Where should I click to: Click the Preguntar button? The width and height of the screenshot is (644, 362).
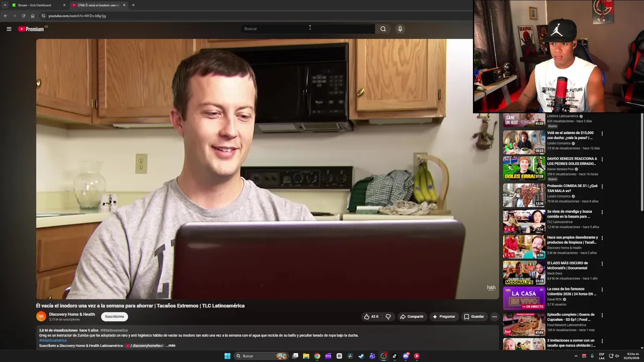(443, 317)
